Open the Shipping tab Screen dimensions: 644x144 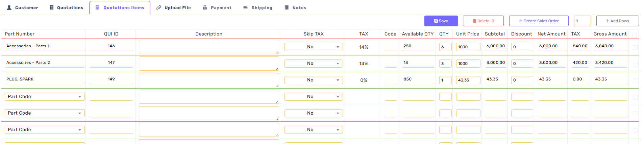pos(262,7)
